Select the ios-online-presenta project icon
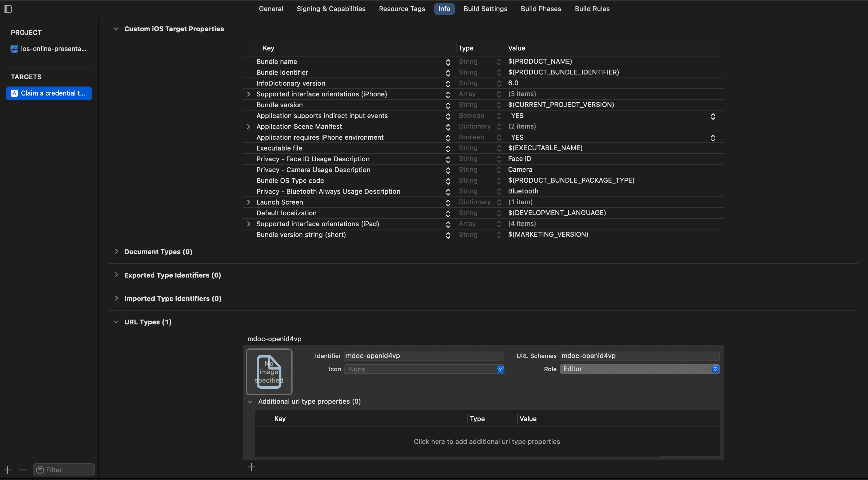Image resolution: width=868 pixels, height=480 pixels. (x=14, y=49)
